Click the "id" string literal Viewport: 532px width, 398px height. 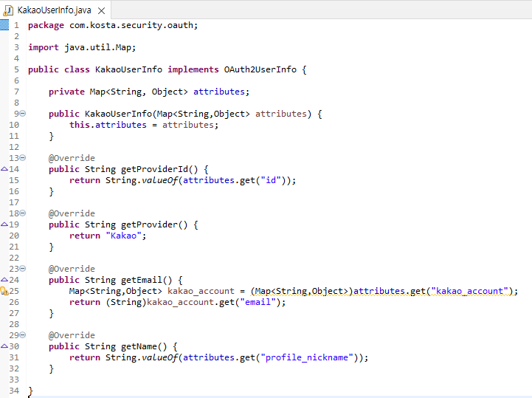point(271,180)
